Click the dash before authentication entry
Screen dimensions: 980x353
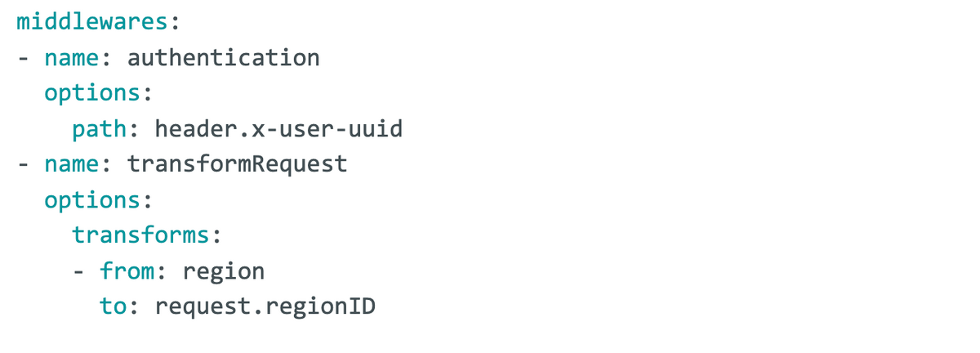(23, 59)
